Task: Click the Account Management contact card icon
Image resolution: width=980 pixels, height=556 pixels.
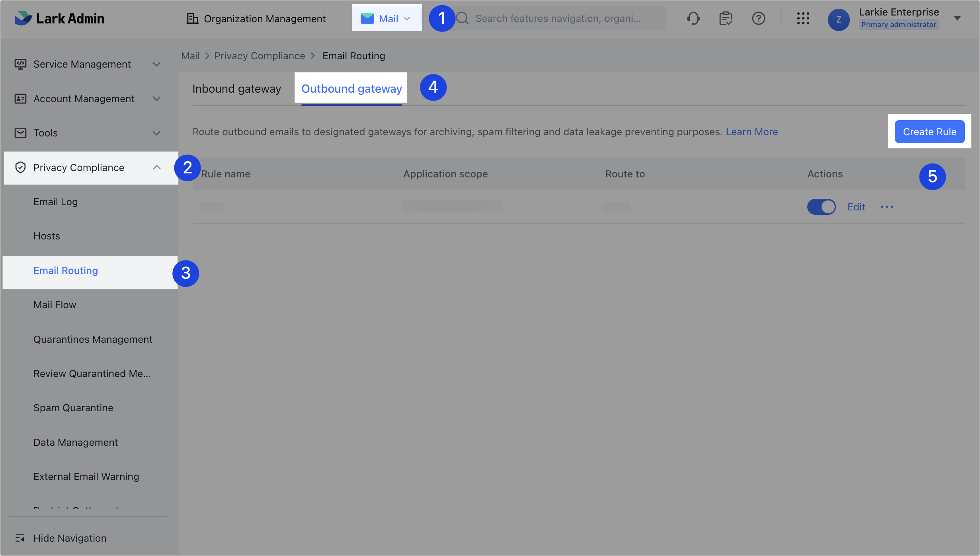Action: click(21, 98)
